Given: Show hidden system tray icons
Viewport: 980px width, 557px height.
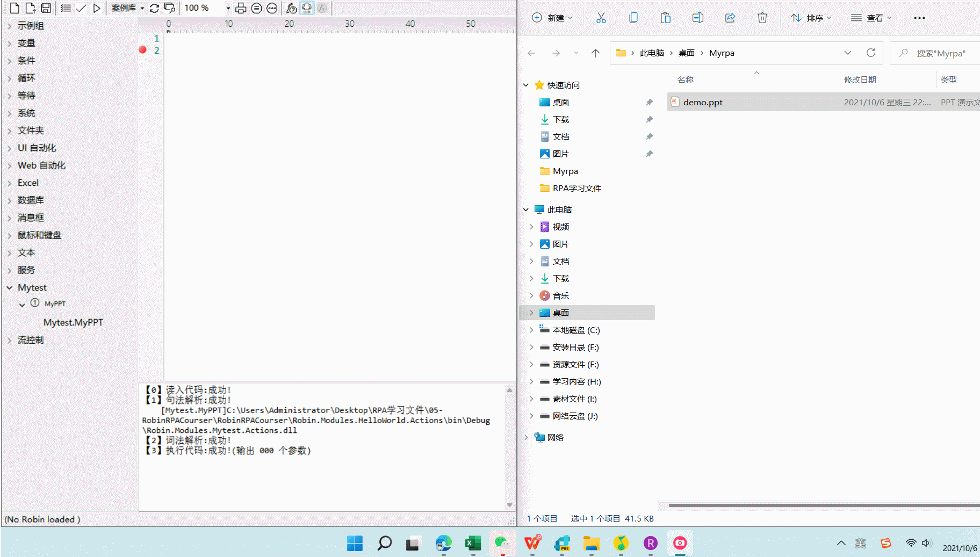Looking at the screenshot, I should (x=841, y=544).
